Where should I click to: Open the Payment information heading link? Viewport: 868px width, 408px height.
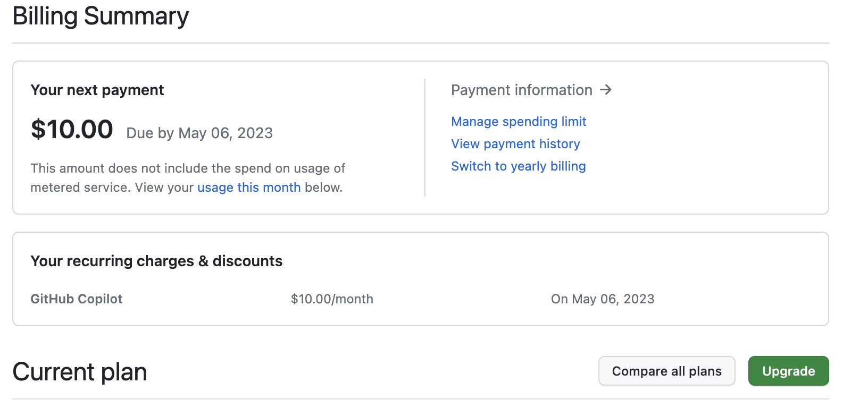coord(521,90)
